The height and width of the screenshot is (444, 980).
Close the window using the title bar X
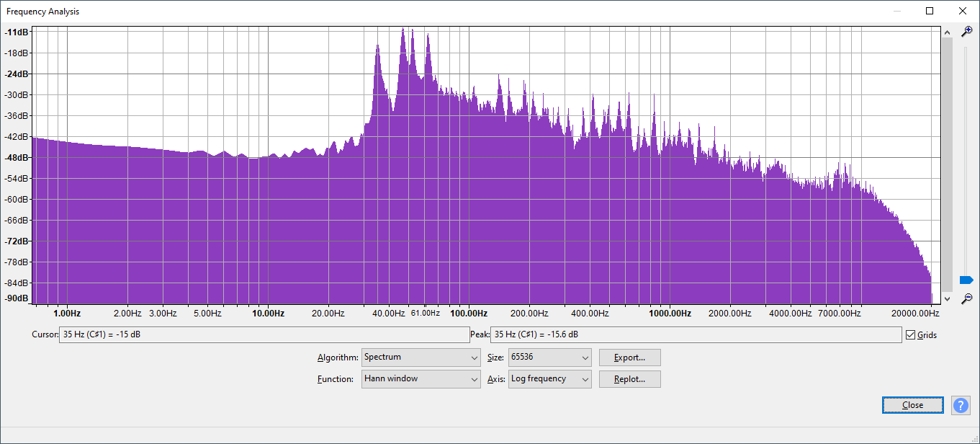tap(962, 11)
